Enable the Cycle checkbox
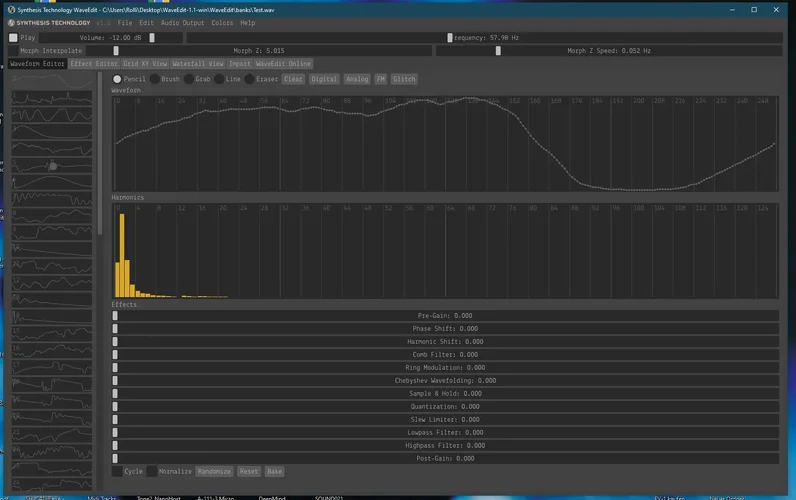This screenshot has width=796, height=500. click(117, 471)
